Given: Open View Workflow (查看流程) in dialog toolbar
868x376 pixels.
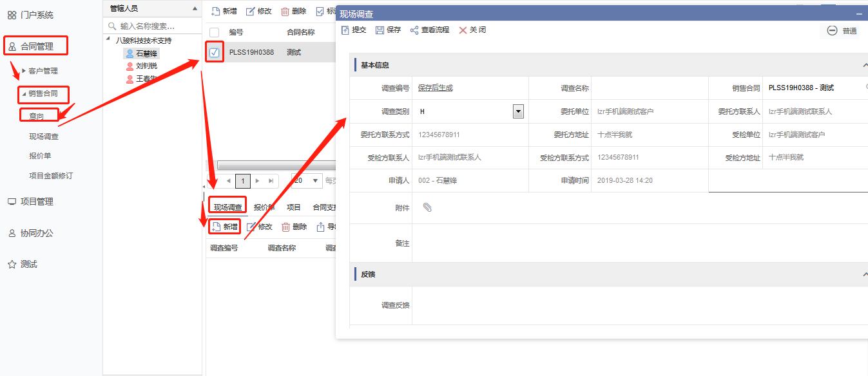Looking at the screenshot, I should 414,30.
